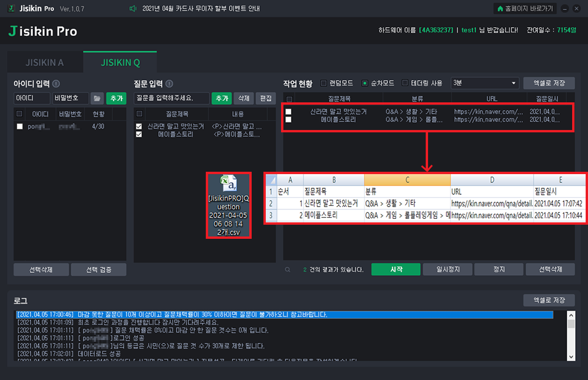Click 선택삭제 under the ID list
588x380 pixels.
pos(41,269)
